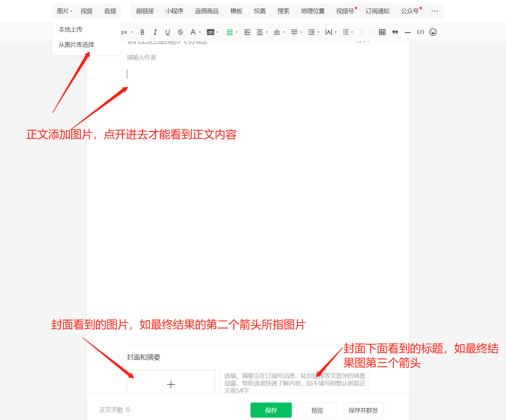Viewport: 506px width, 420px height.
Task: Insert 订阅通知 subscription notice
Action: point(378,11)
